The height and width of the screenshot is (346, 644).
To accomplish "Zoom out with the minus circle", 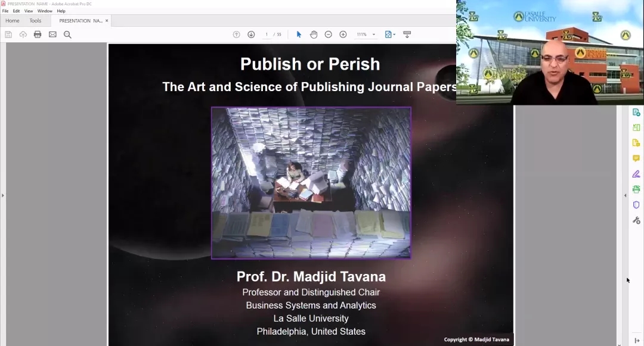I will 328,35.
